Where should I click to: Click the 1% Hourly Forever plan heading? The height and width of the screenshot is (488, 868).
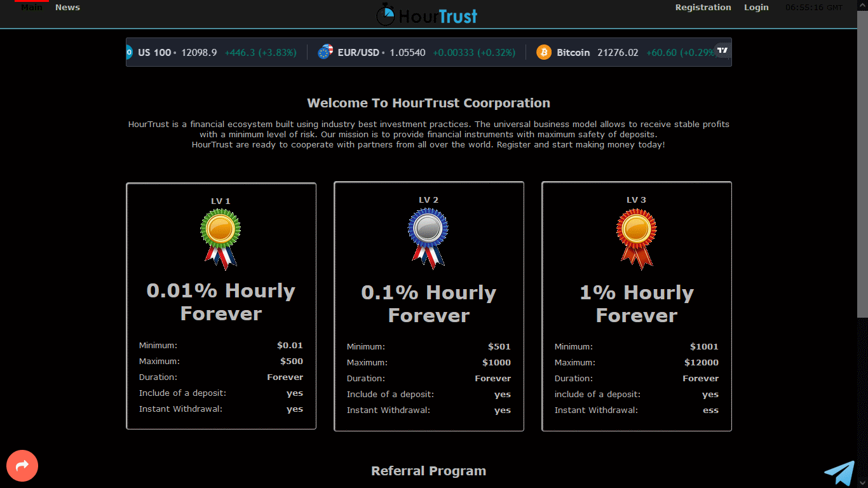point(636,304)
